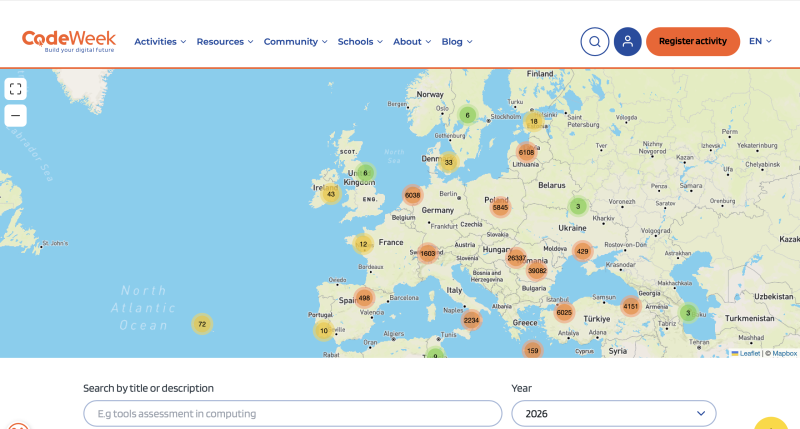Open the 39082 cluster over Romania
800x429 pixels.
(537, 270)
